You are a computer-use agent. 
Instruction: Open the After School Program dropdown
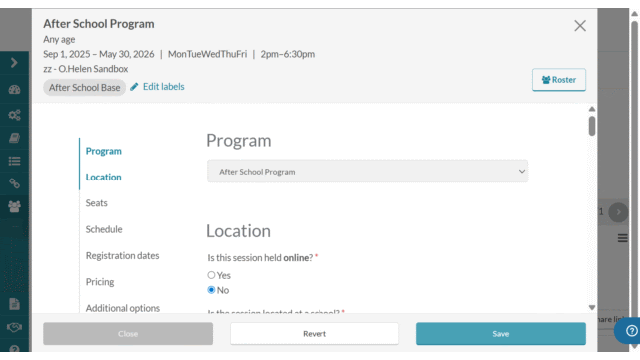point(367,171)
